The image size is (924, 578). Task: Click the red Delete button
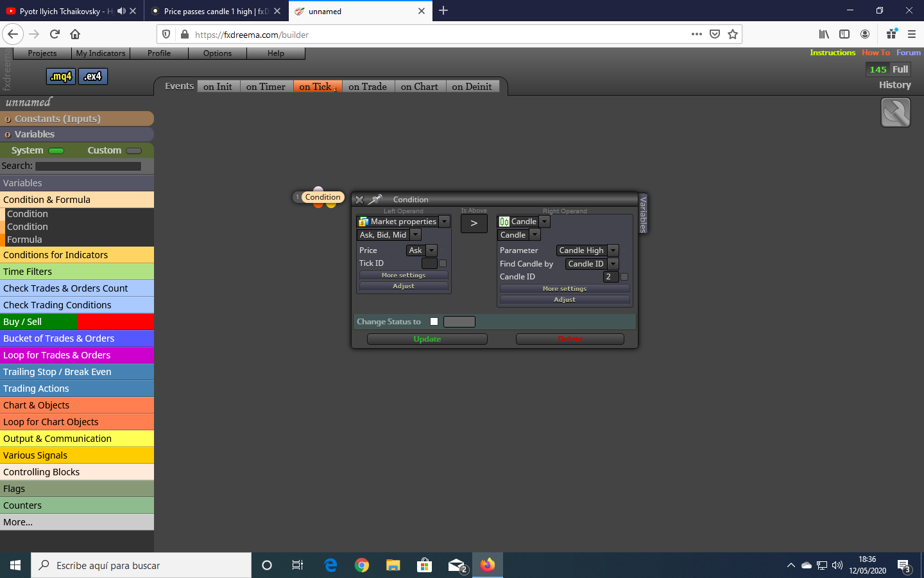570,339
